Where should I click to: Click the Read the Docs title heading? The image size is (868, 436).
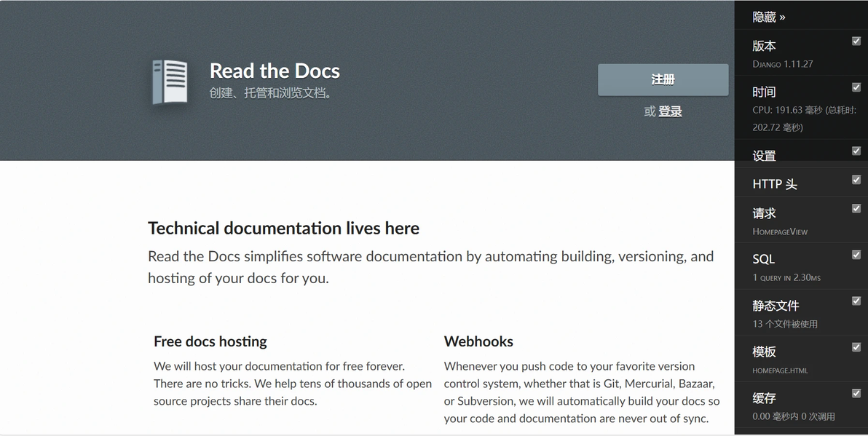click(x=275, y=71)
